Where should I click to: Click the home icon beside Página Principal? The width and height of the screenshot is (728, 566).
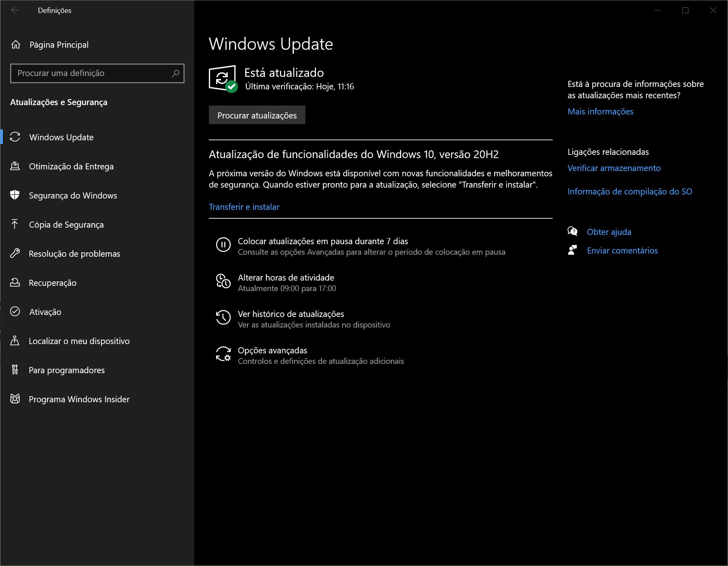(x=16, y=45)
